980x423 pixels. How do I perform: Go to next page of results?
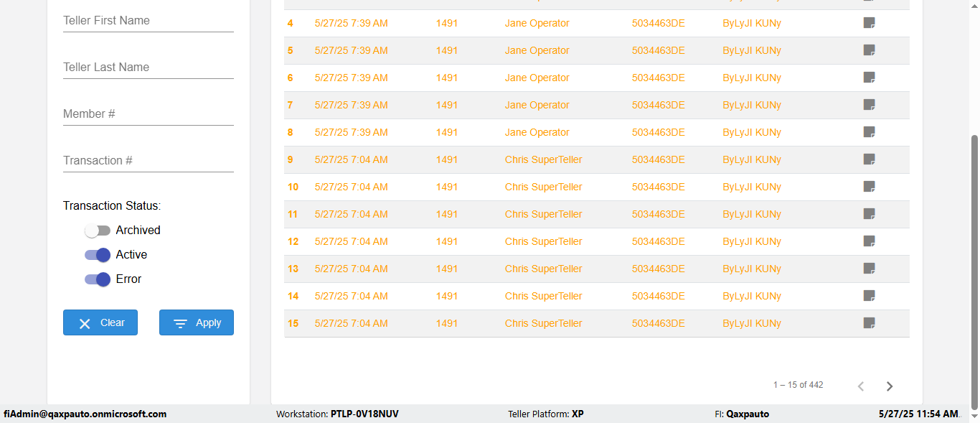point(890,386)
